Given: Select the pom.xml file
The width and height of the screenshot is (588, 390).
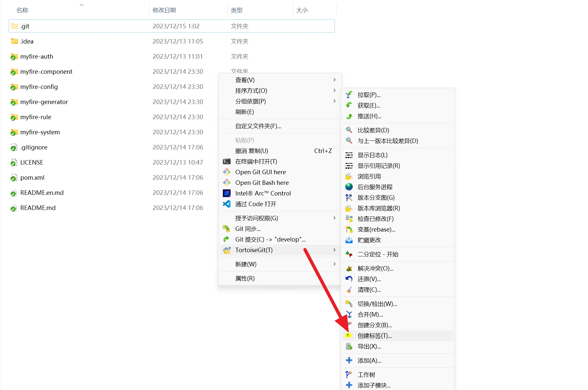Looking at the screenshot, I should (x=32, y=177).
